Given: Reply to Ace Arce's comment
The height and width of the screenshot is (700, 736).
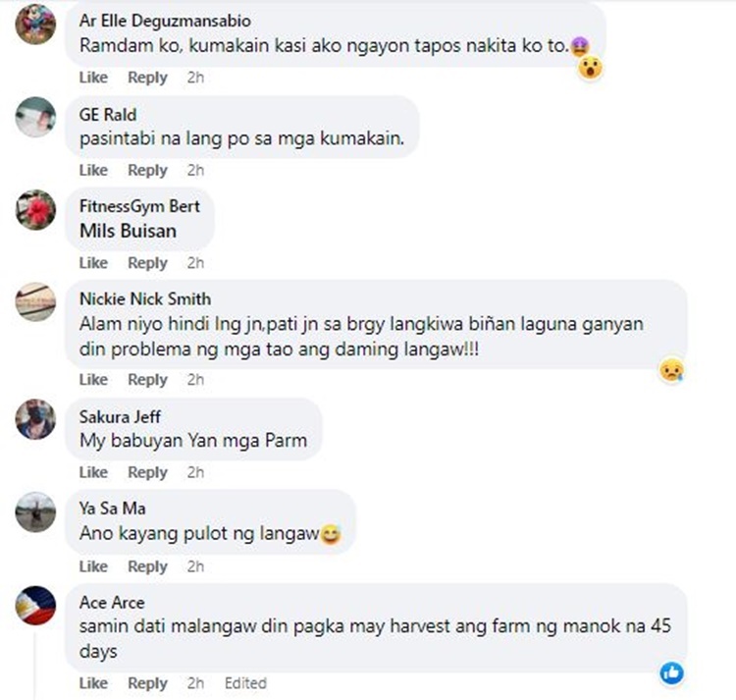Looking at the screenshot, I should tap(147, 683).
